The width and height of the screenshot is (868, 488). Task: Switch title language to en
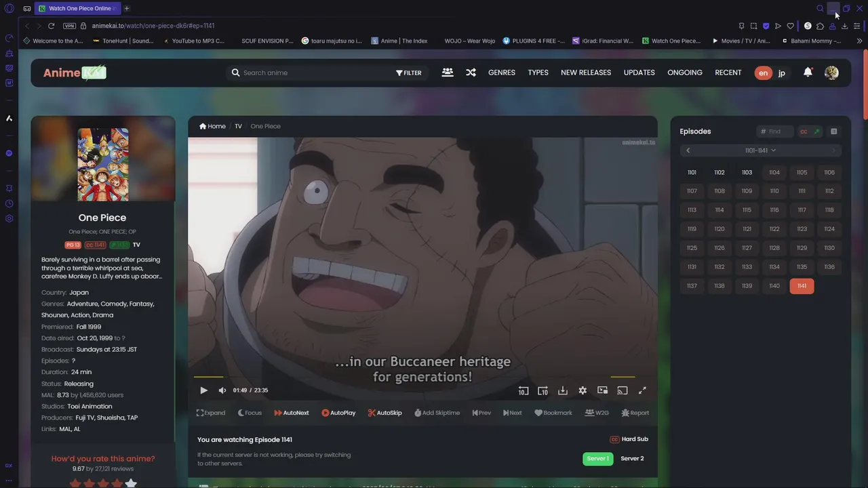(764, 73)
